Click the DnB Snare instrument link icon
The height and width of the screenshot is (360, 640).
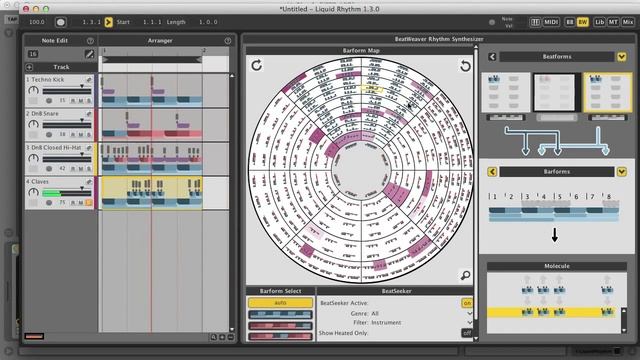tap(89, 113)
